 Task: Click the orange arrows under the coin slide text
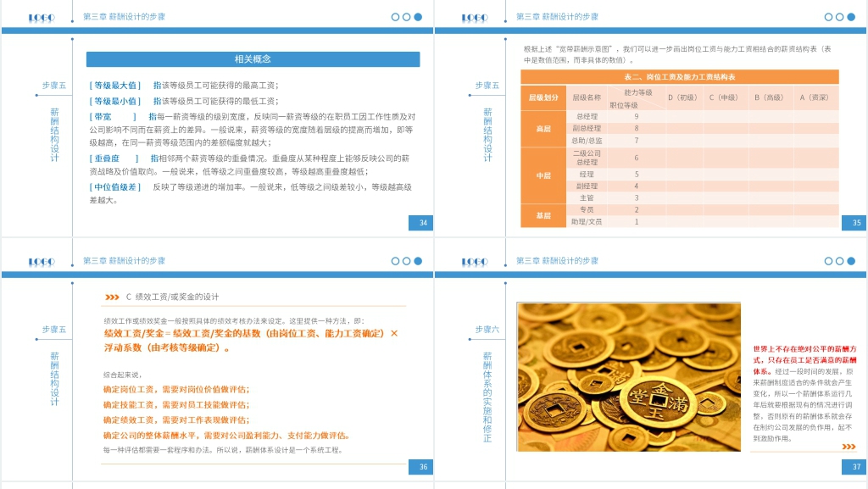pos(849,446)
